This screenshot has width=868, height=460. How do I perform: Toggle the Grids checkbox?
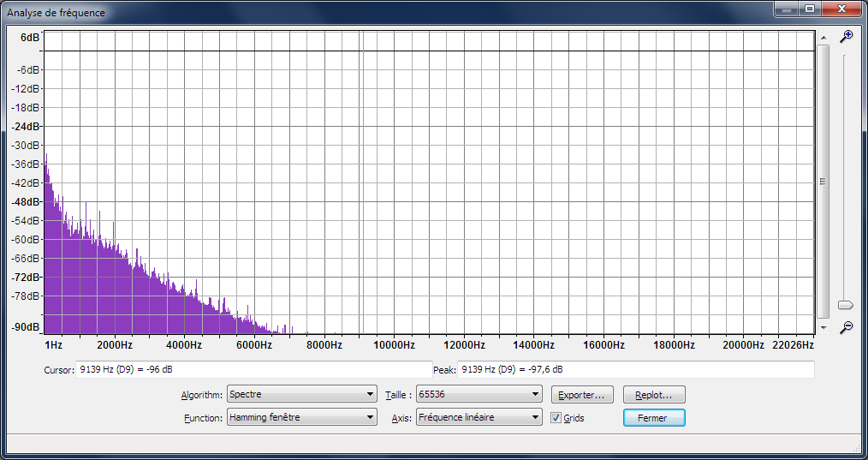click(x=556, y=418)
